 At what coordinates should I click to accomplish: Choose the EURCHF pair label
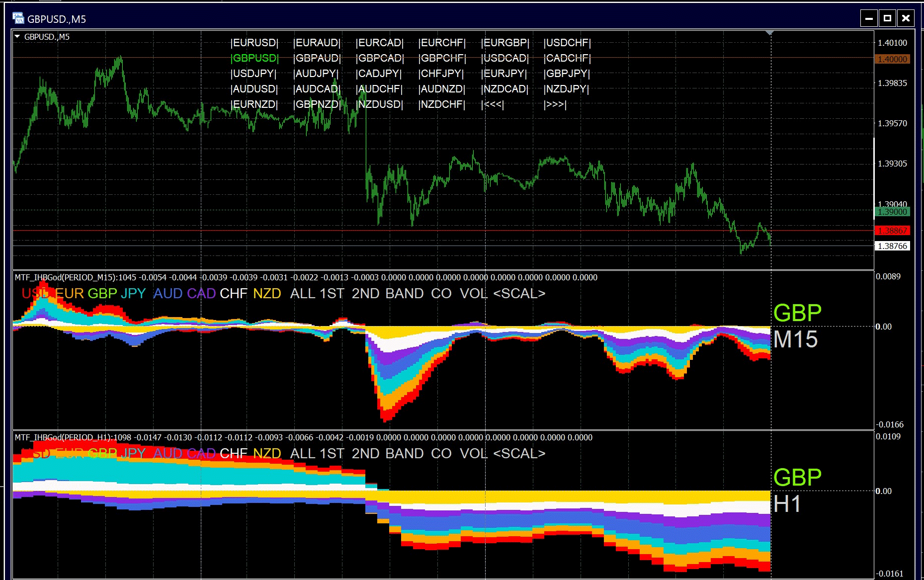point(442,43)
